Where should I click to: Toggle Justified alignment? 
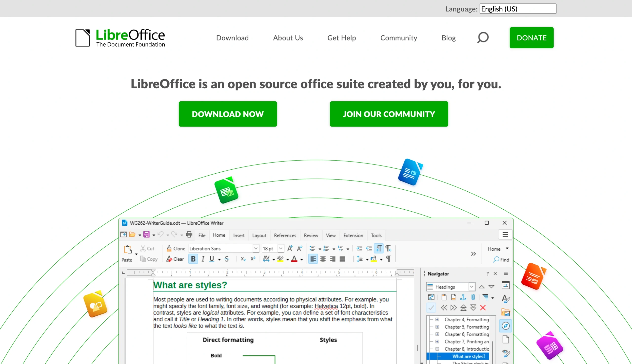tap(342, 259)
